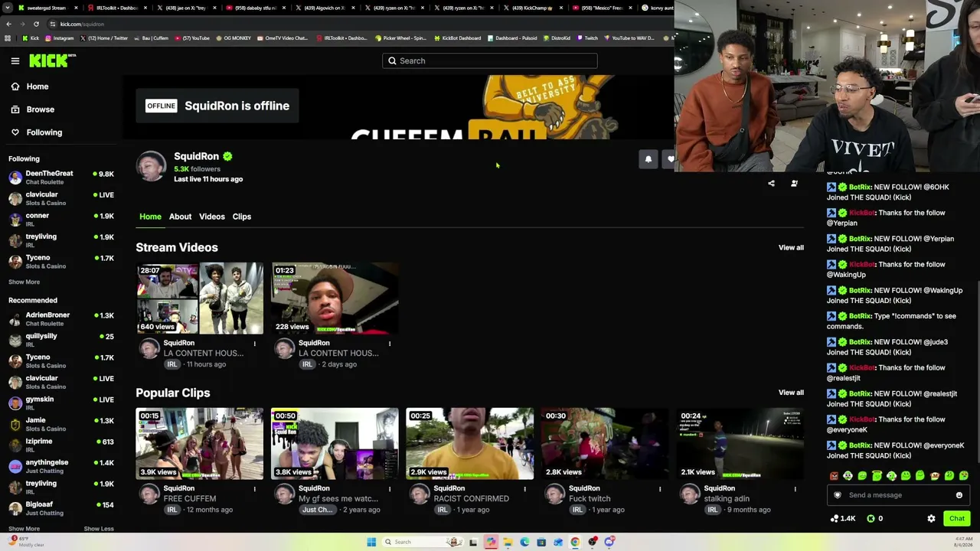Click View all for Popular Clips
The width and height of the screenshot is (980, 551).
coord(791,393)
